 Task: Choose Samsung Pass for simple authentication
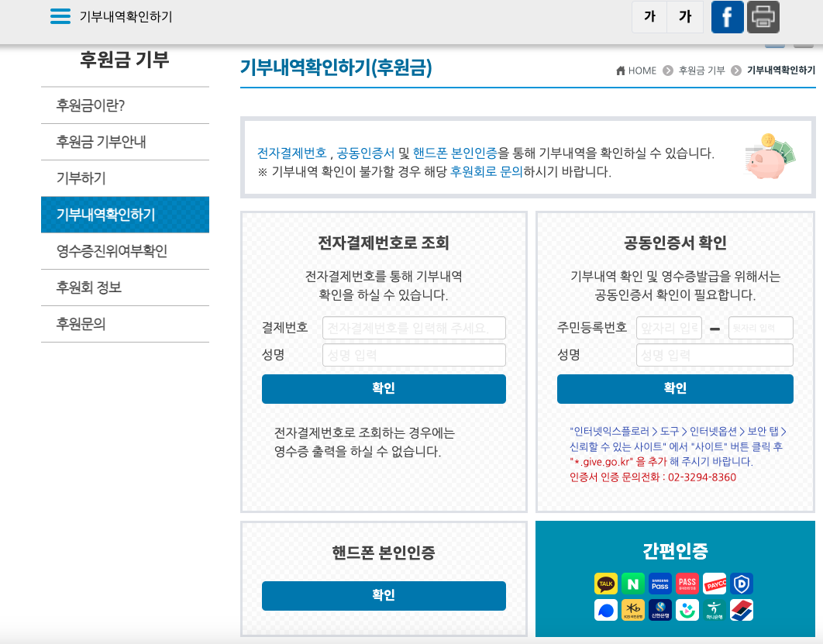click(x=660, y=584)
